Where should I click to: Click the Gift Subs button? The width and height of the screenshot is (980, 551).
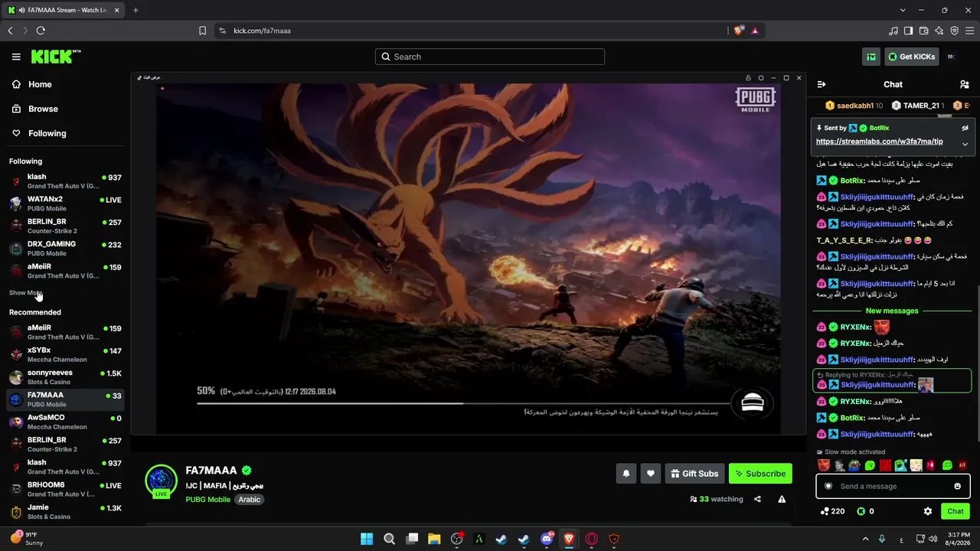[x=694, y=474]
